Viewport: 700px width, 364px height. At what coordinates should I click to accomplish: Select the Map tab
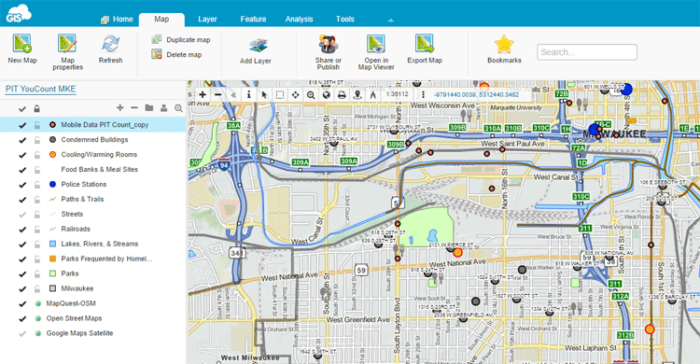click(x=162, y=19)
